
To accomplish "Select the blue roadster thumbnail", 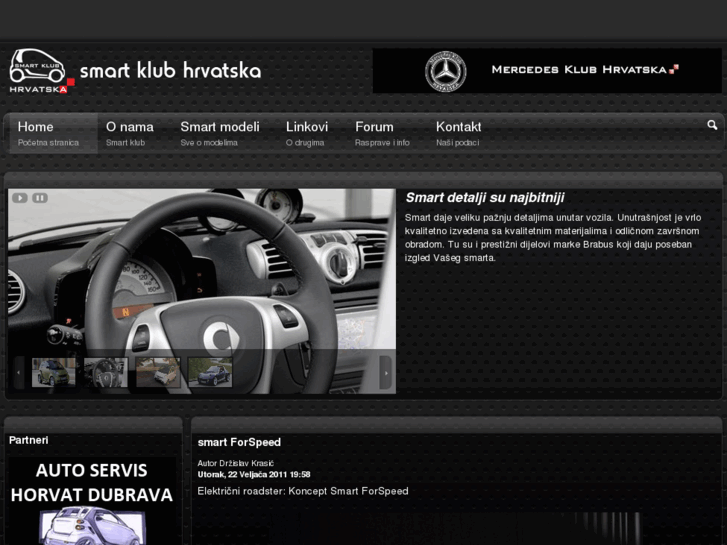I will (x=210, y=372).
